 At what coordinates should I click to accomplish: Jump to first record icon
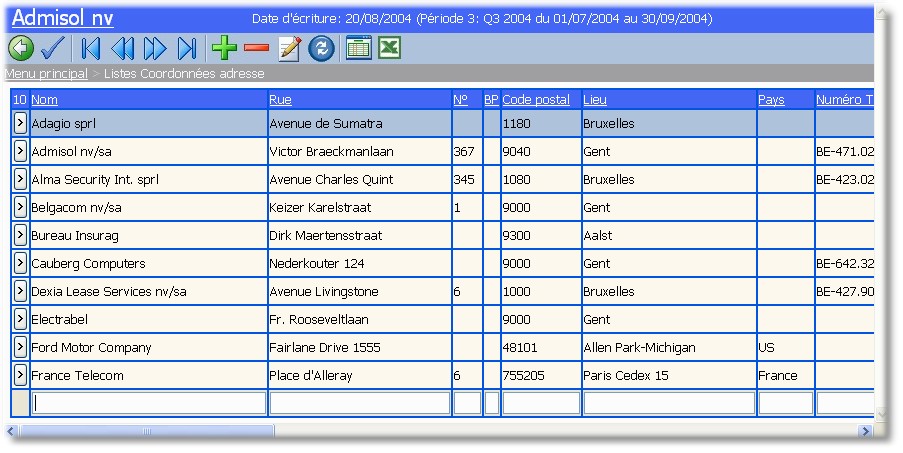click(x=90, y=48)
